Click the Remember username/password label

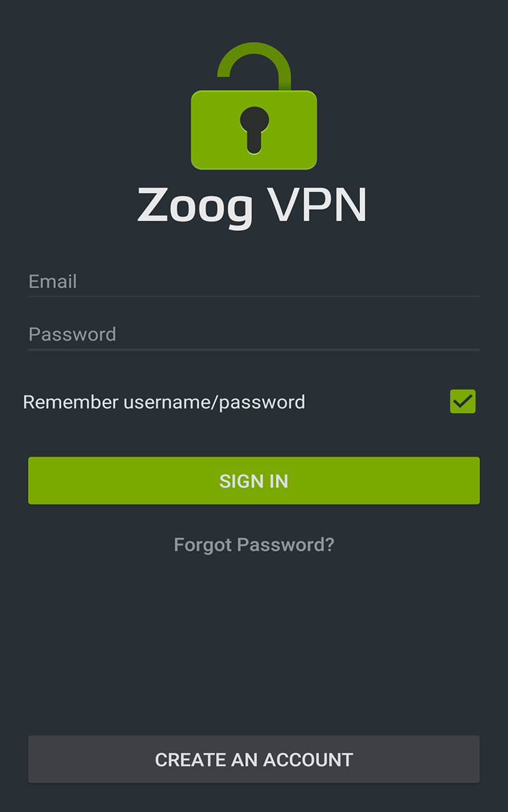164,401
